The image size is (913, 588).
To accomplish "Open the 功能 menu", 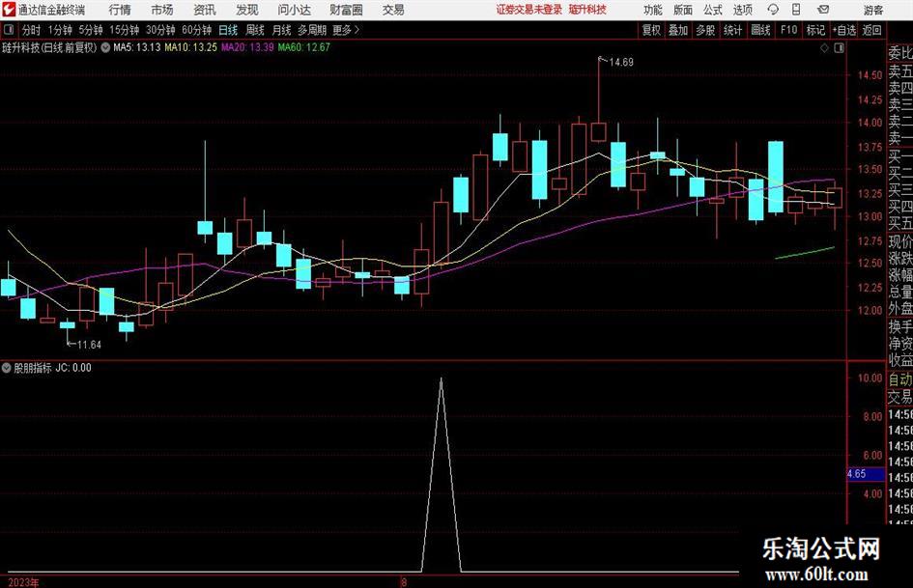I will coord(653,10).
